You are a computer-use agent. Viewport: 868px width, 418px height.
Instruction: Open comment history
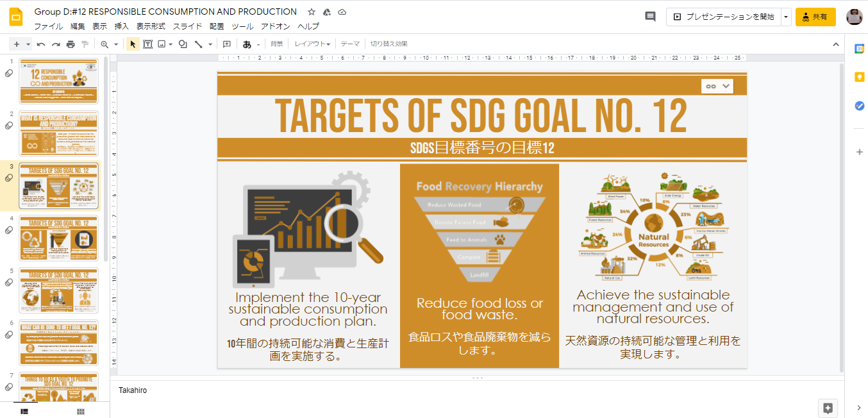(x=650, y=17)
